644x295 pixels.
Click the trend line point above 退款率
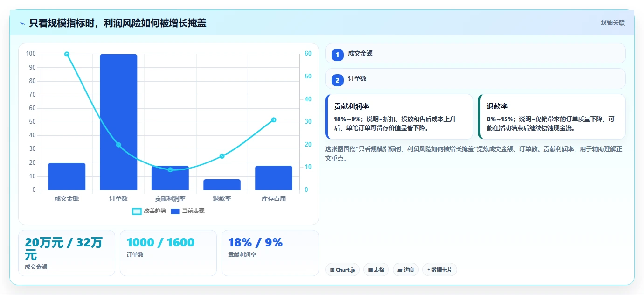[x=222, y=156]
